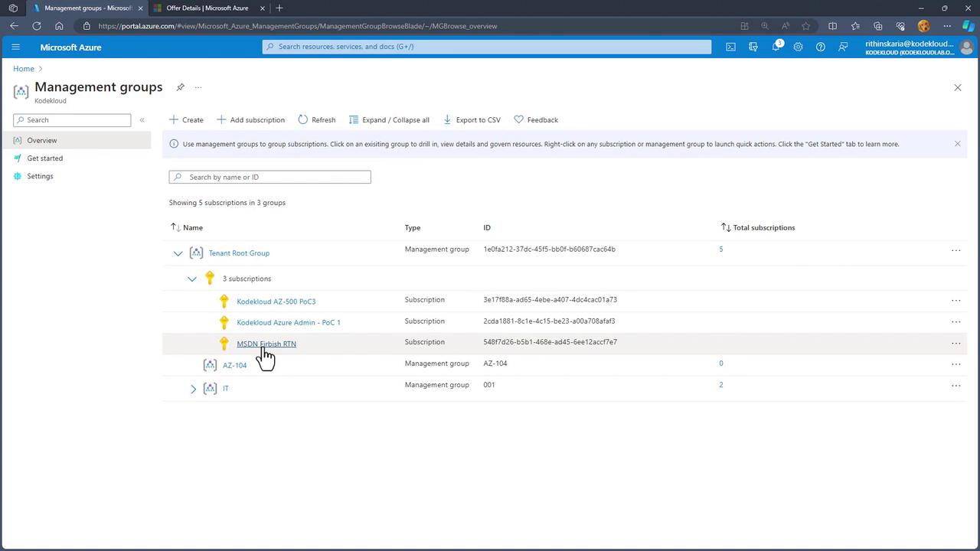Collapse the 3 subscriptions node
The image size is (980, 551).
tap(192, 279)
